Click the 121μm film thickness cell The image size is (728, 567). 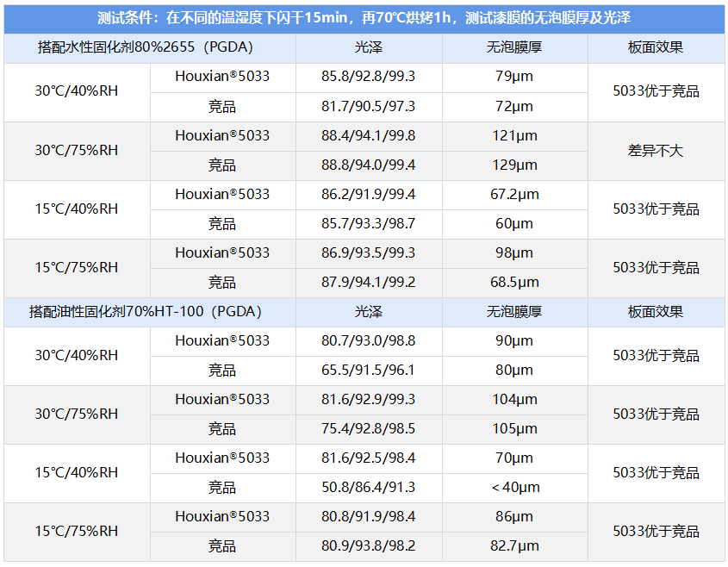click(x=514, y=136)
